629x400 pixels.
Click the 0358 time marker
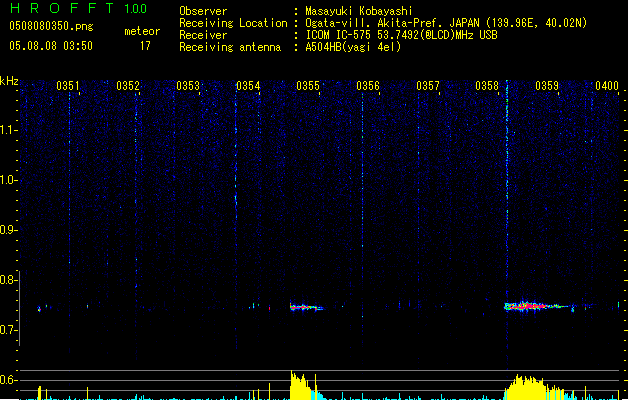point(487,86)
